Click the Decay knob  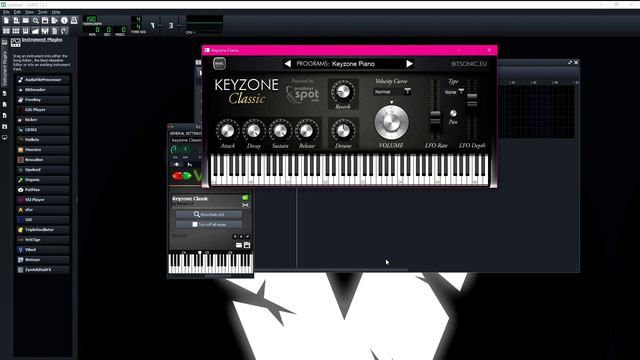(253, 131)
